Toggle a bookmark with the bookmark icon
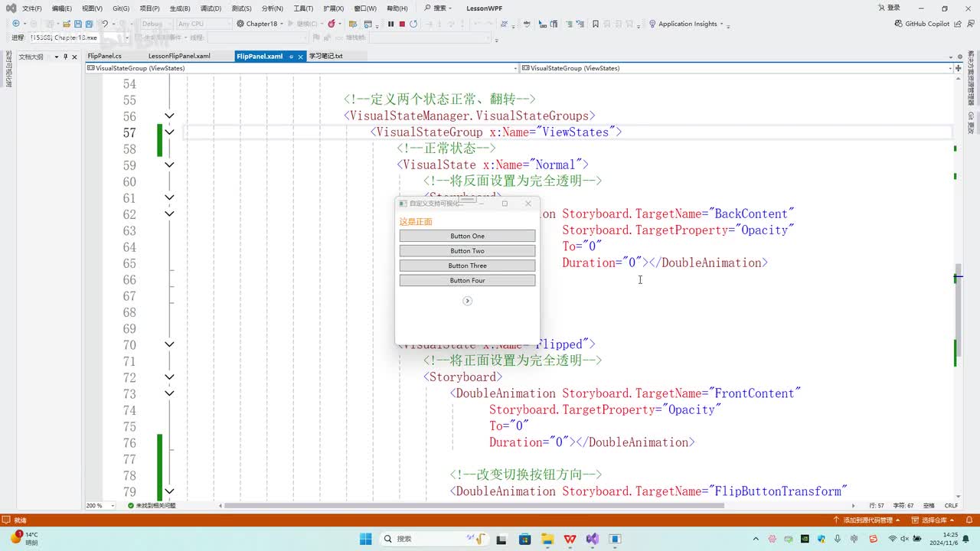Viewport: 980px width, 551px height. (x=595, y=24)
